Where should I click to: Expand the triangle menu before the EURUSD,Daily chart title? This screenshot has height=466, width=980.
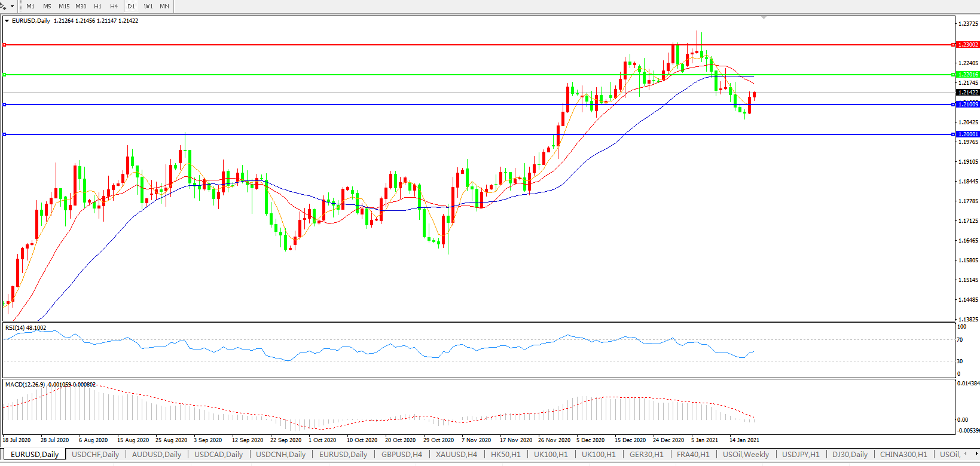pos(7,21)
